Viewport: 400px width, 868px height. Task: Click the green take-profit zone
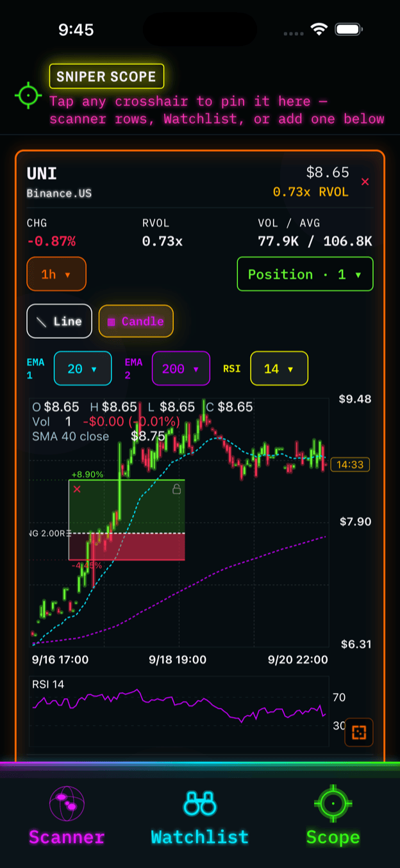click(126, 506)
